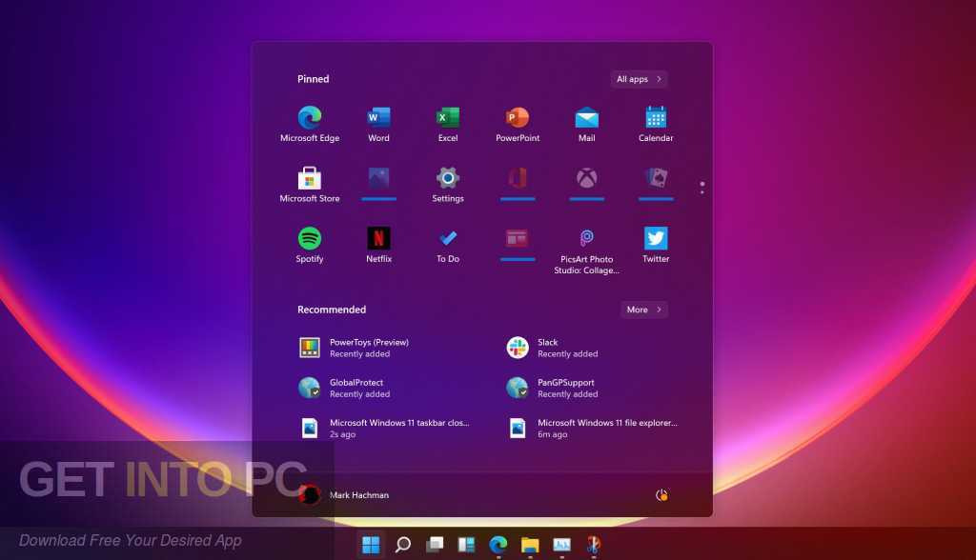Open Settings from the pinned grid
The image size is (976, 560).
pyautogui.click(x=448, y=185)
